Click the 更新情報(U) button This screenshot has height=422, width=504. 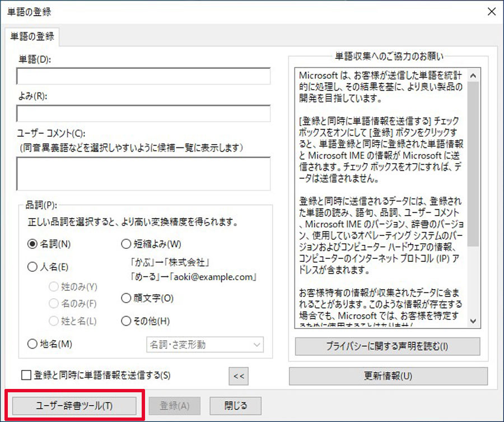388,376
